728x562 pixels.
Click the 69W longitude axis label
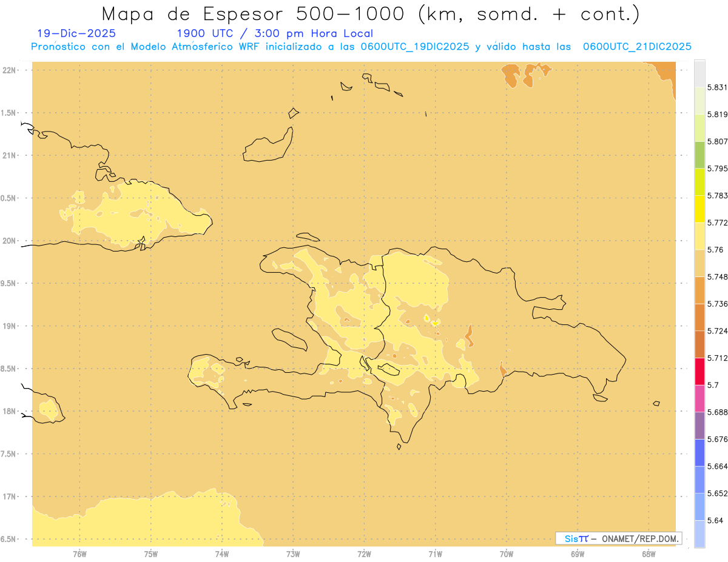(578, 554)
